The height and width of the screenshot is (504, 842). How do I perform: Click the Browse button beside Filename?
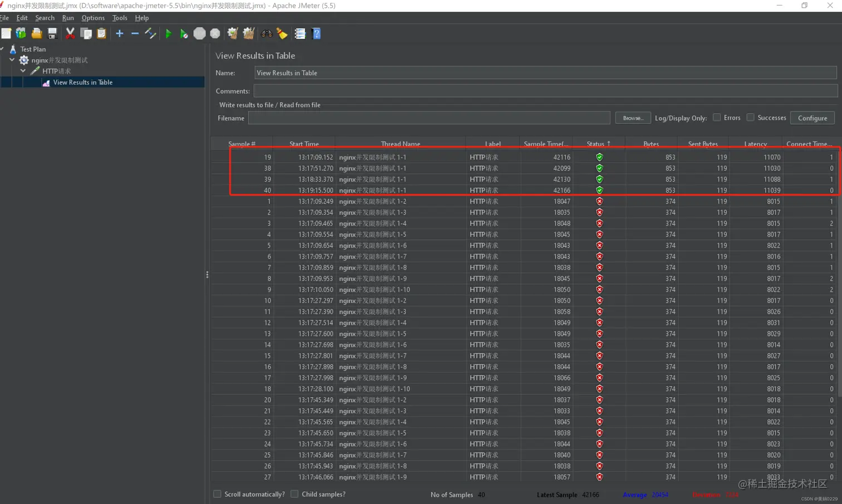(633, 118)
